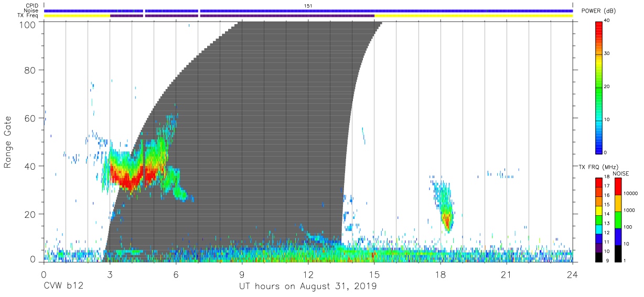Click the black 1–10 NOISE swatch
This screenshot has height=297, width=644.
[x=617, y=252]
